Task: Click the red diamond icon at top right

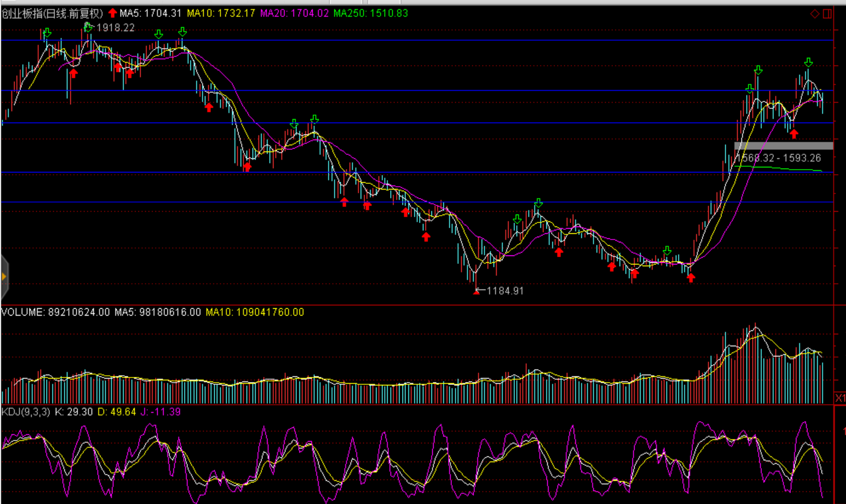Action: click(x=814, y=14)
